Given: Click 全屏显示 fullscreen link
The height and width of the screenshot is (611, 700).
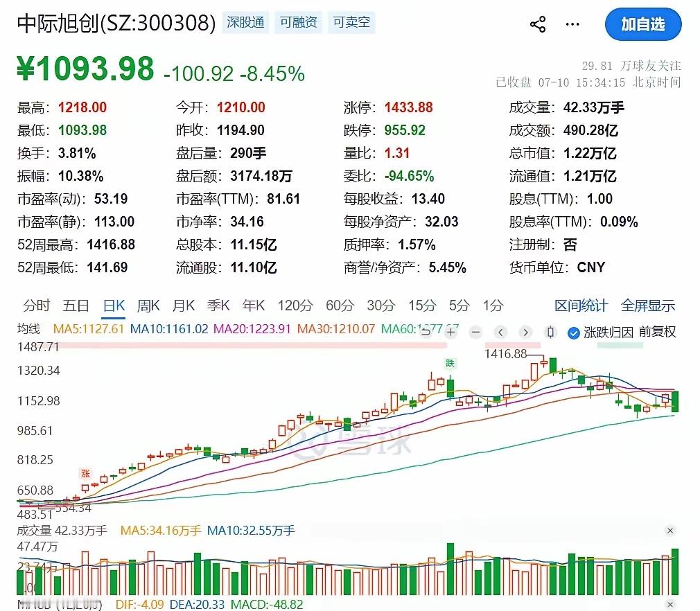Looking at the screenshot, I should pyautogui.click(x=648, y=305).
